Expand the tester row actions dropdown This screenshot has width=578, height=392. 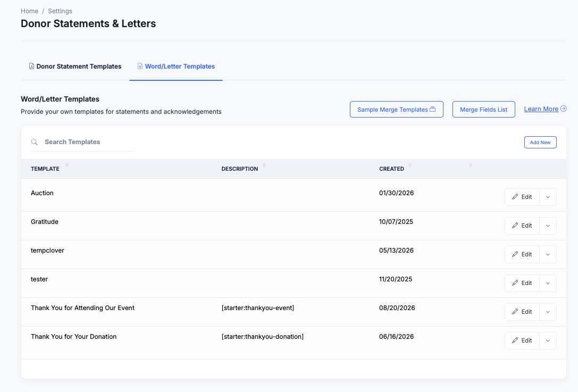548,283
